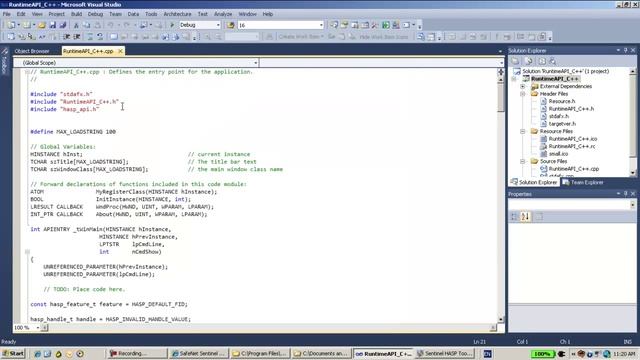This screenshot has height=360, width=640.
Task: Open the Toolbox sidebar tab
Action: (4, 61)
